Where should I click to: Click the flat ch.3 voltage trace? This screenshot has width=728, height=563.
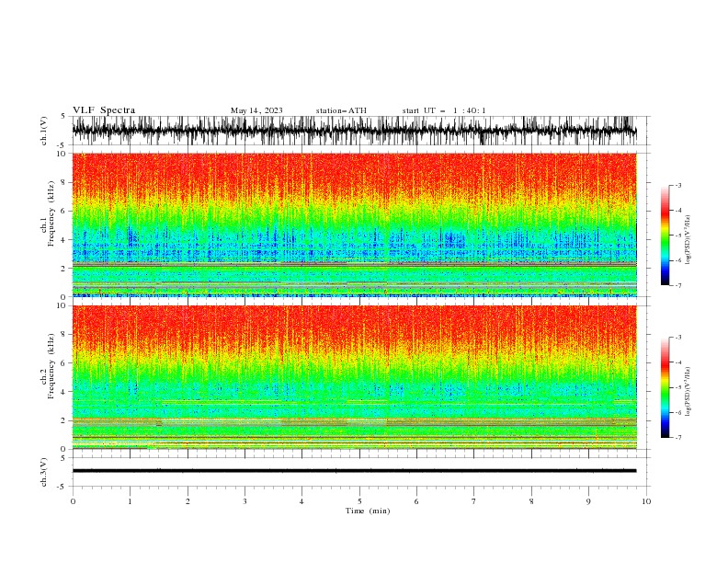click(355, 471)
